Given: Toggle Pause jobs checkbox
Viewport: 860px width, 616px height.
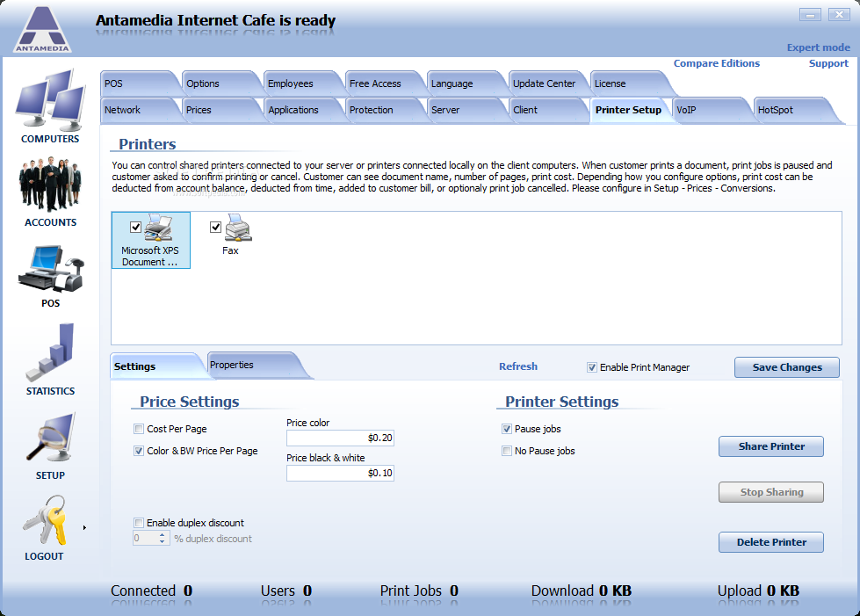Looking at the screenshot, I should click(x=507, y=429).
